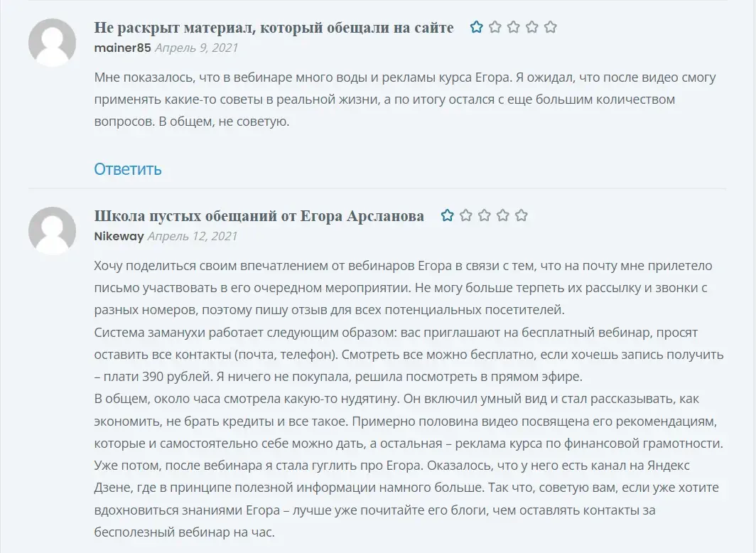Click second star in mainer85 review rating
The height and width of the screenshot is (553, 756).
495,27
